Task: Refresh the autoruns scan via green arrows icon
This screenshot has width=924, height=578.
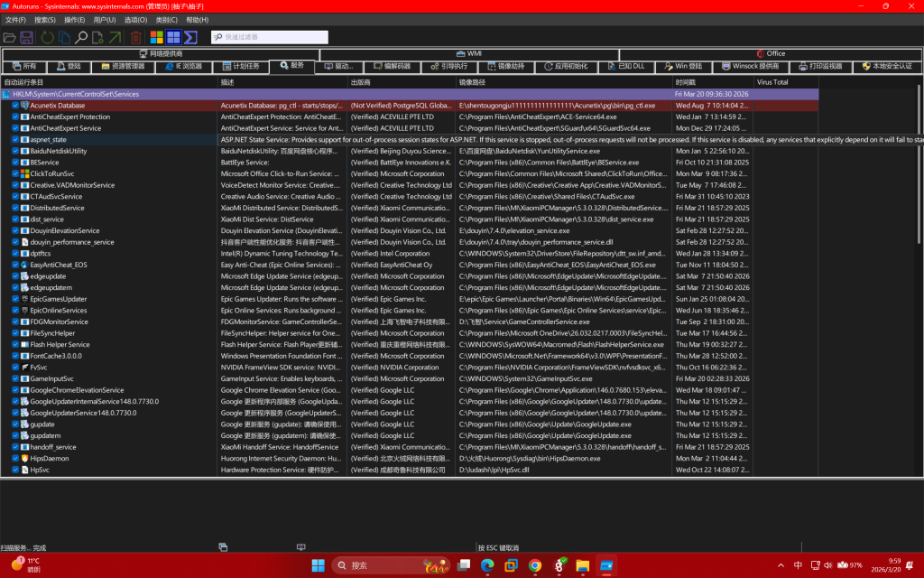Action: tap(46, 37)
